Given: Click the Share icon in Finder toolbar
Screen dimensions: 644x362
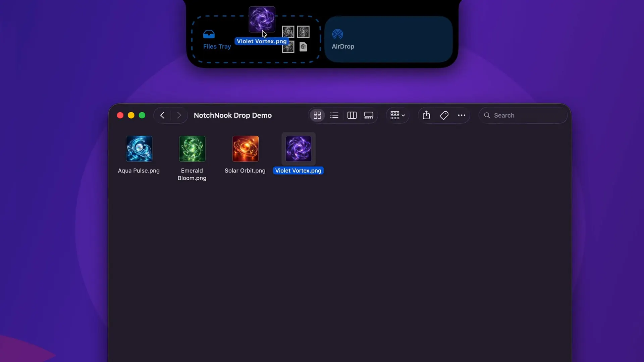Looking at the screenshot, I should (426, 115).
